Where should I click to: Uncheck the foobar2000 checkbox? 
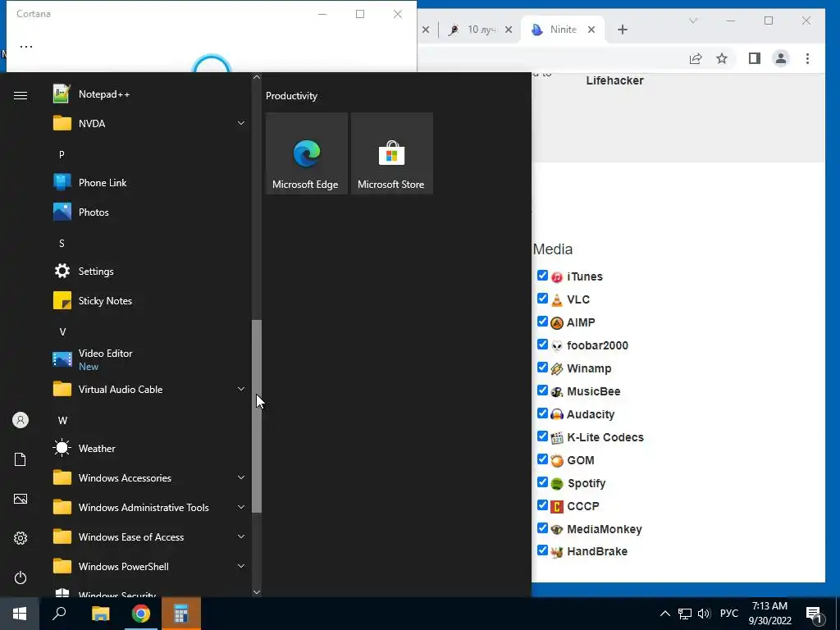point(543,345)
